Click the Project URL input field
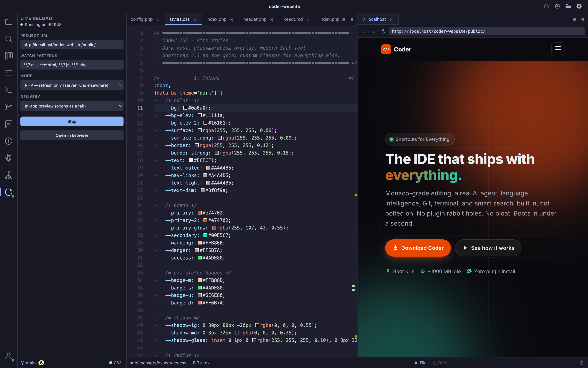Image resolution: width=588 pixels, height=368 pixels. (72, 45)
